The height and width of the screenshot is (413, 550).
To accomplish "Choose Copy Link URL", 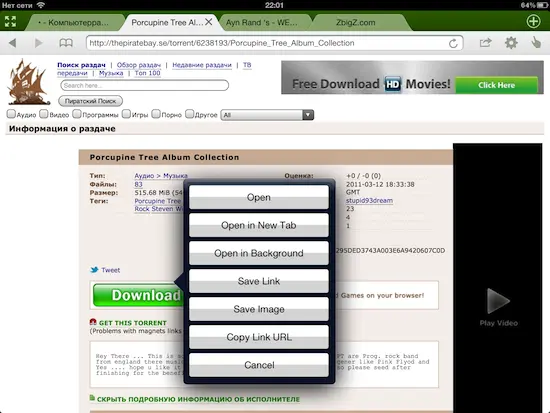I will click(259, 337).
